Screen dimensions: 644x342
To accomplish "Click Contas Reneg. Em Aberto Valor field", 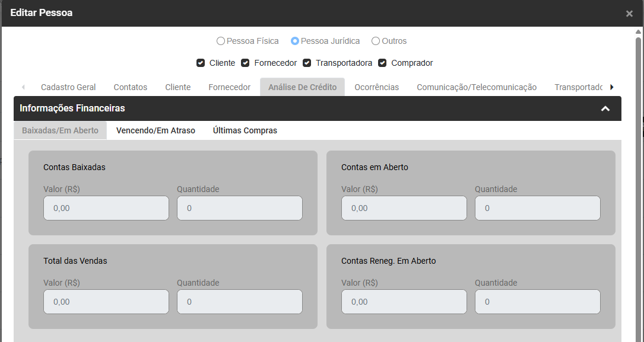I will (404, 302).
